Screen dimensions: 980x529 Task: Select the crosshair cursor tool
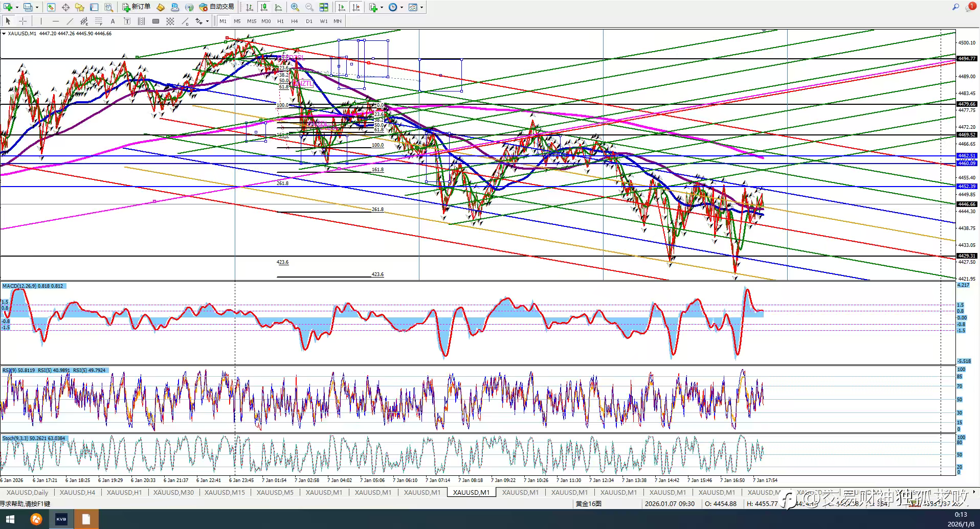tap(23, 21)
